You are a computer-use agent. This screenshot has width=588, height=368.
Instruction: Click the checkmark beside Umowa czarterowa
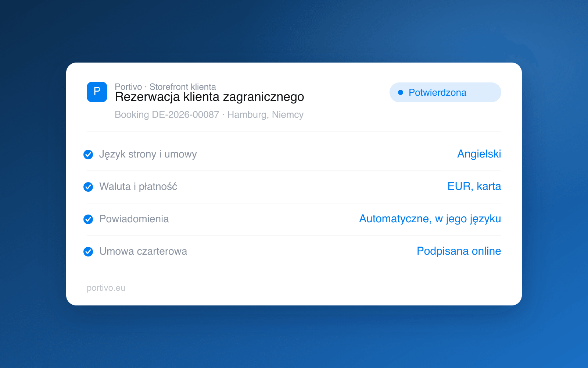pos(88,252)
